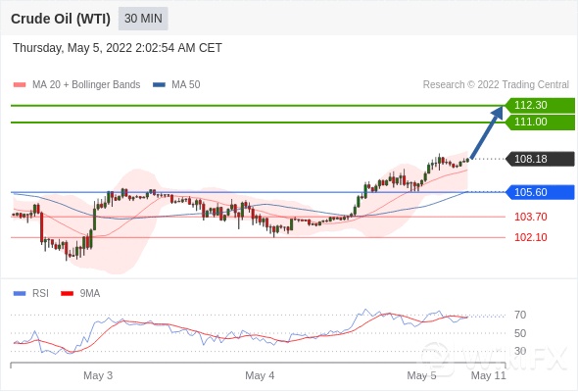Toggle the MA 20 + Bollinger Bands legend

coord(86,85)
